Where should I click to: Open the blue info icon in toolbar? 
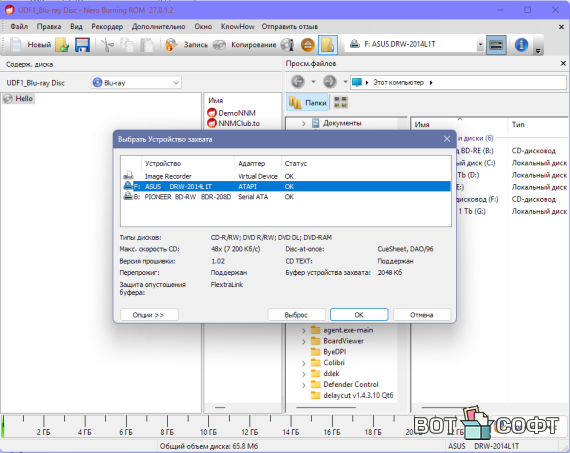click(521, 45)
